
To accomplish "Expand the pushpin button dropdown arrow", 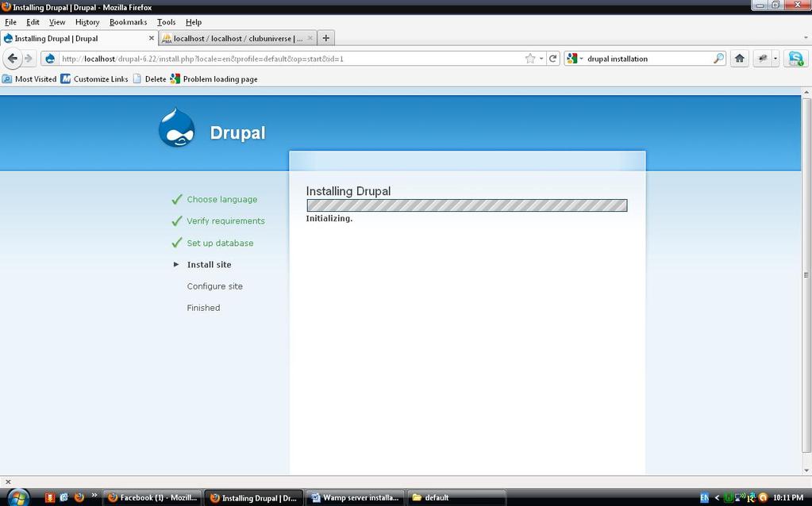I will point(775,59).
